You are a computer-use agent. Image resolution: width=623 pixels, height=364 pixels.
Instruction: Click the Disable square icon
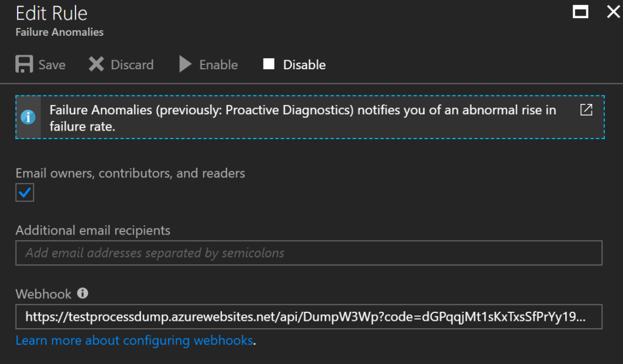[268, 64]
